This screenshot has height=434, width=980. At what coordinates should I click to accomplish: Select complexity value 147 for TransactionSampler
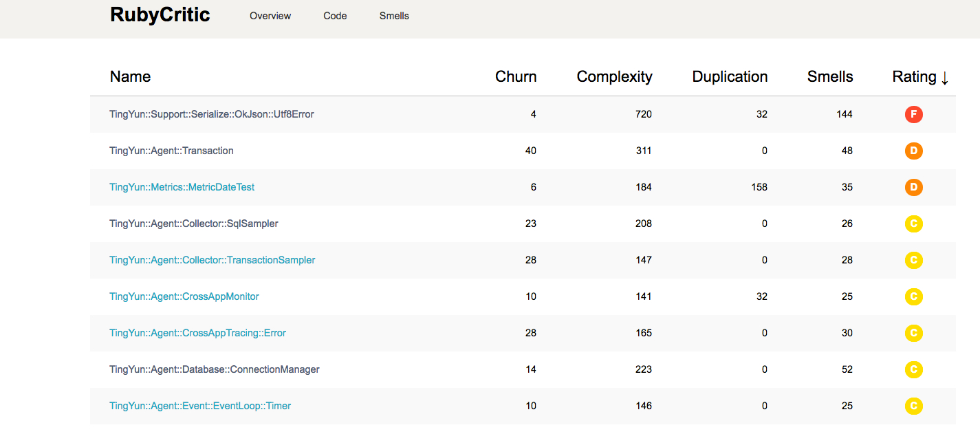pyautogui.click(x=644, y=260)
